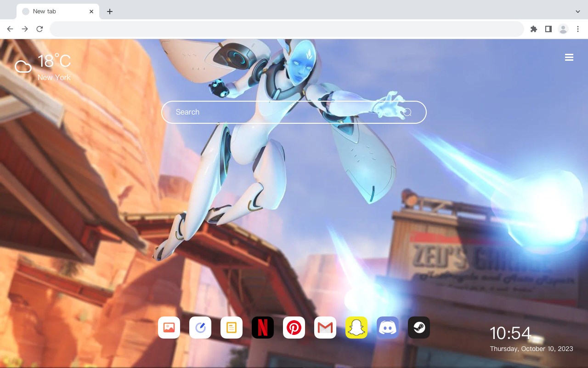Go back to the previous page
Screen dimensions: 588x368
coord(10,29)
